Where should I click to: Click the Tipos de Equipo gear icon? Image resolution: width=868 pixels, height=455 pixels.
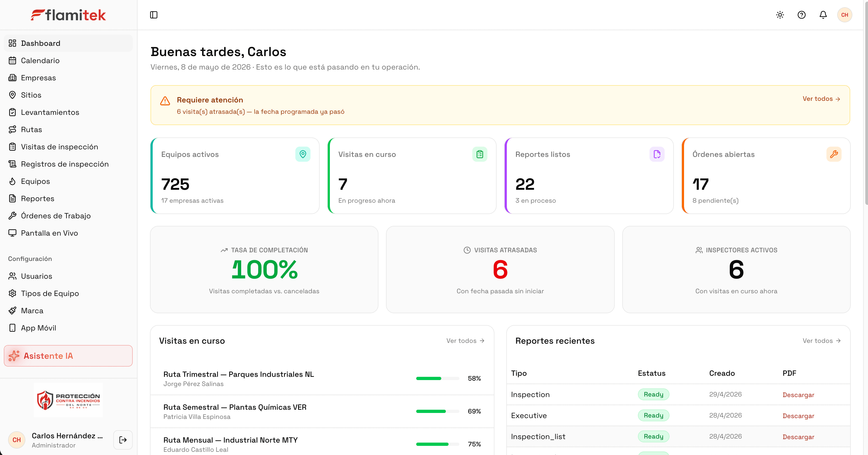point(12,293)
